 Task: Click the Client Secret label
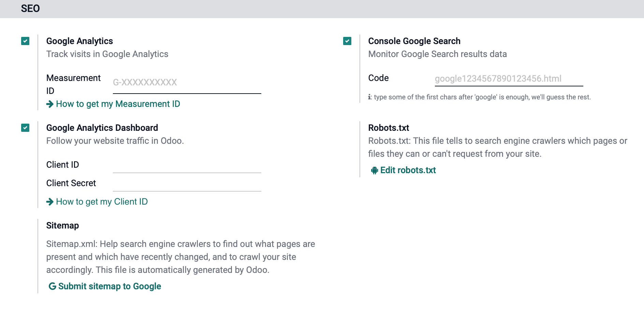click(x=71, y=183)
